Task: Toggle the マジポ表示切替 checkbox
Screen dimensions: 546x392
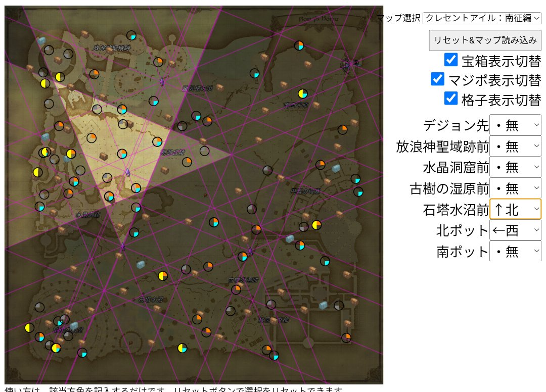Action: [x=437, y=79]
